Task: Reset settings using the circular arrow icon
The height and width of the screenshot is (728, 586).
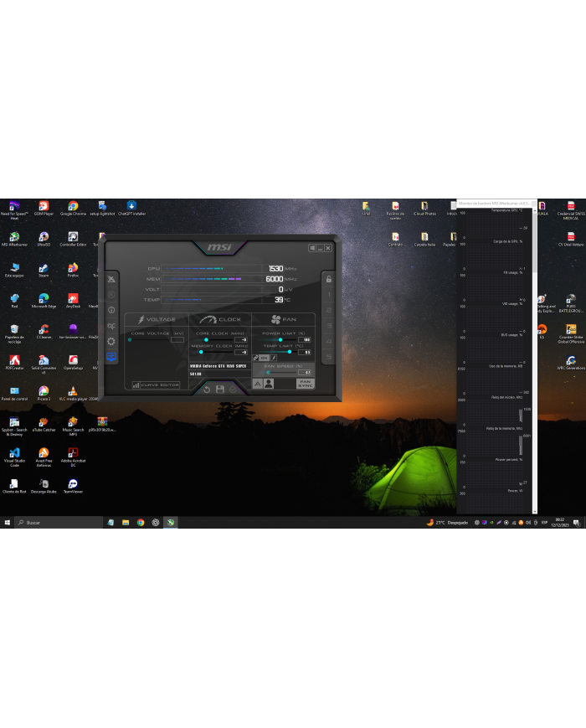Action: click(x=206, y=390)
